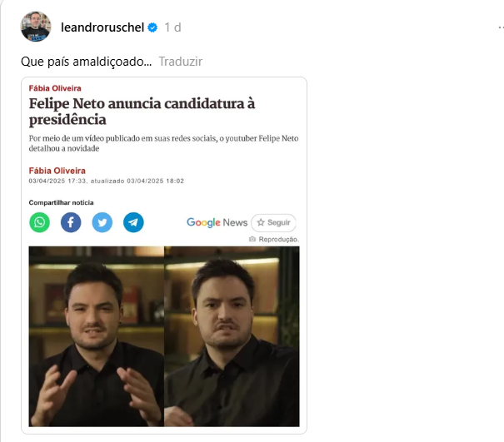
Task: Open leandroruschel's profile avatar
Action: pyautogui.click(x=36, y=27)
